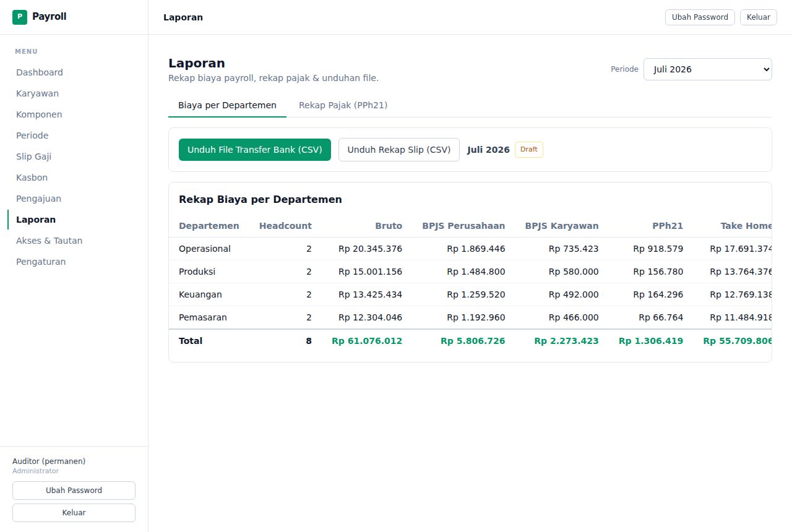Click the Headcount column header

(x=285, y=226)
